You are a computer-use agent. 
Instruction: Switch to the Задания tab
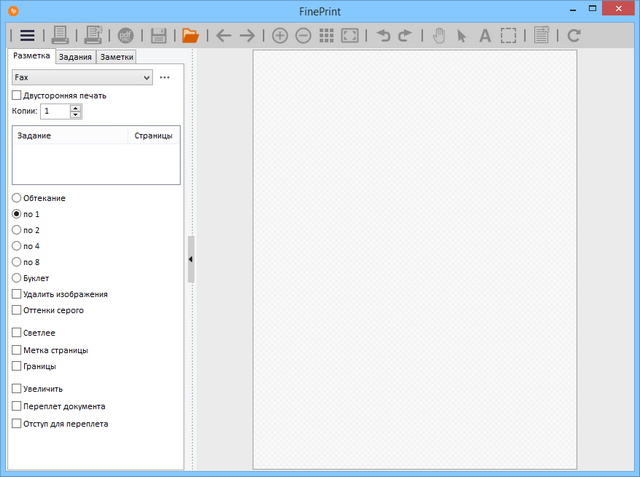click(75, 57)
